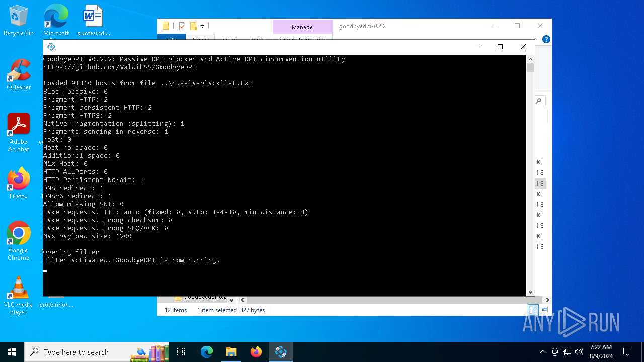Click the console vertical scrollbar thumb
Image resolution: width=644 pixels, height=362 pixels.
coord(530,67)
